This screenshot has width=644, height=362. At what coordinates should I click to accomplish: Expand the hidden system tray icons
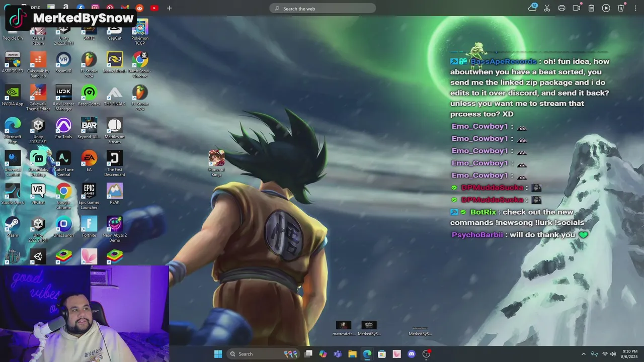(584, 354)
